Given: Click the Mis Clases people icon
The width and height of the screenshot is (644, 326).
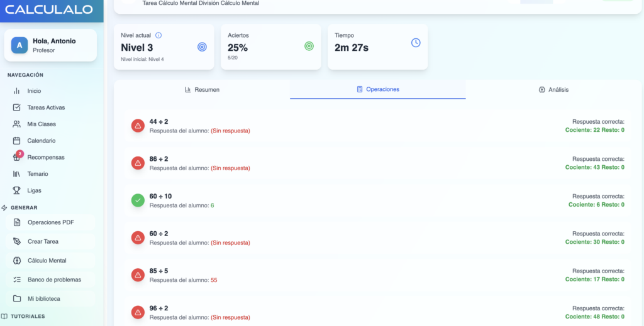Looking at the screenshot, I should tap(17, 124).
